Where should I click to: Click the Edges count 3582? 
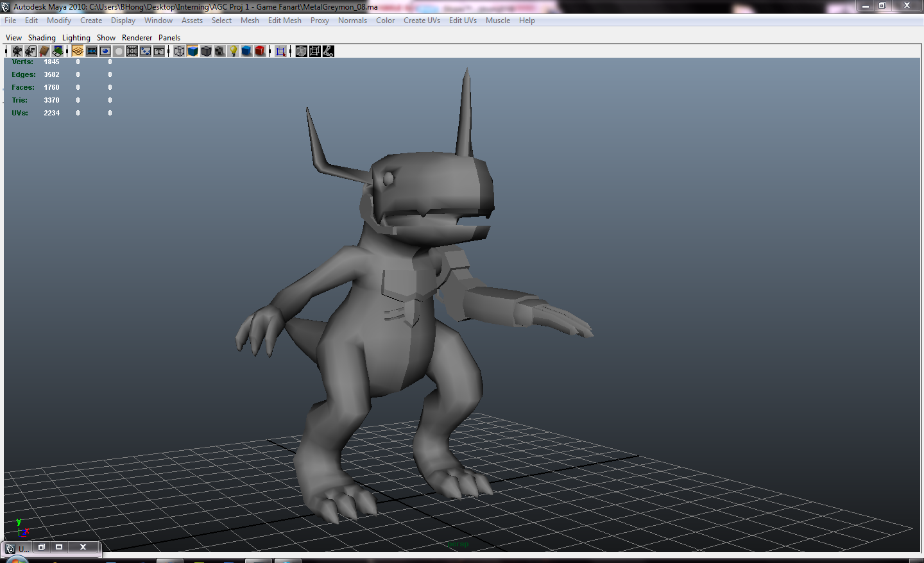click(51, 74)
